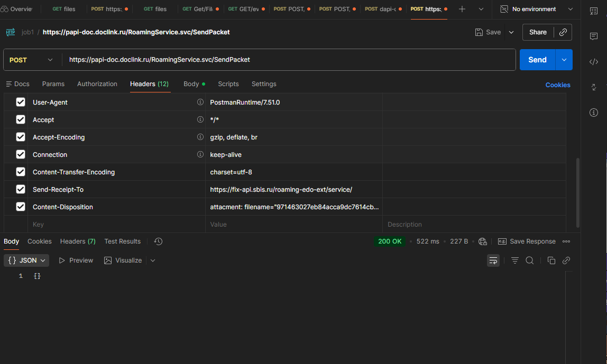The image size is (607, 364).
Task: Disable the Content-Transfer-Encoding header checkbox
Action: [x=21, y=172]
